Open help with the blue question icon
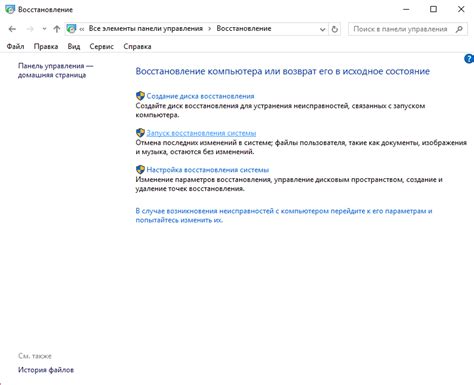This screenshot has width=474, height=385. 469,59
